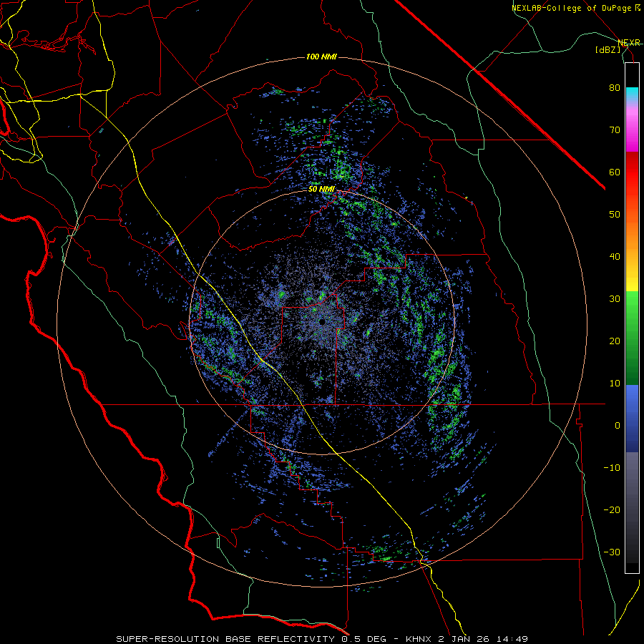This screenshot has width=644, height=644.
Task: Click the positive 10 value on the color scale
Action: point(615,384)
